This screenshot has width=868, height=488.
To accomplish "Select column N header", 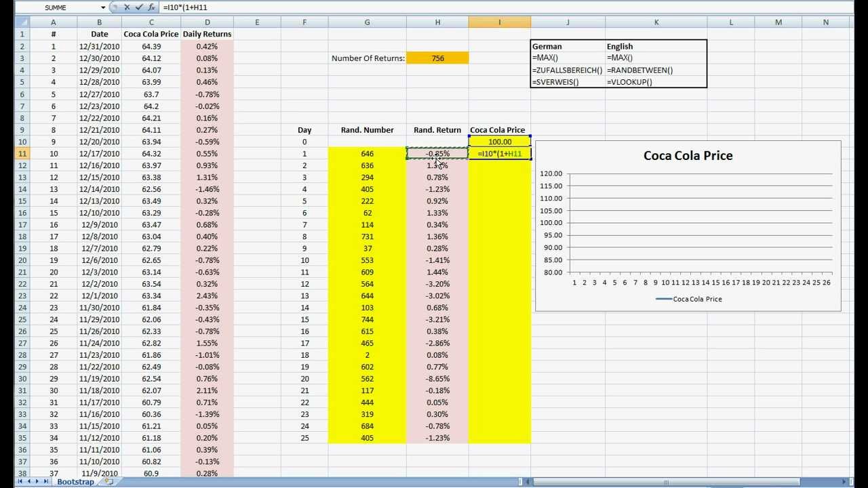I will [825, 22].
